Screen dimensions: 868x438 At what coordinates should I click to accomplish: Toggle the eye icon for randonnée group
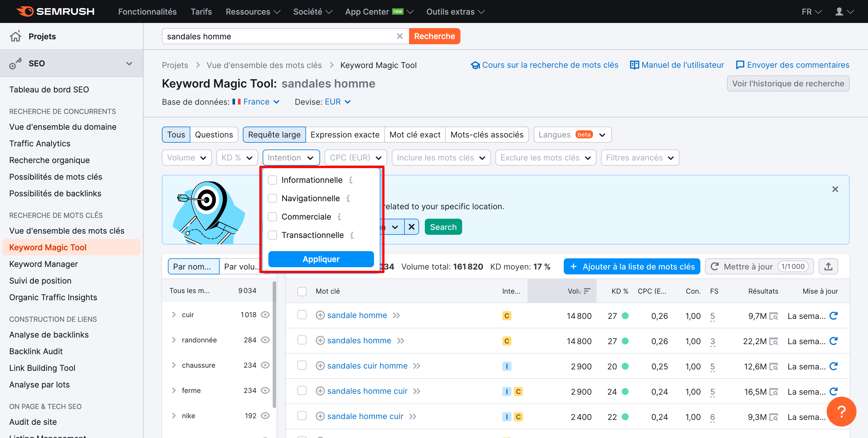pyautogui.click(x=265, y=340)
